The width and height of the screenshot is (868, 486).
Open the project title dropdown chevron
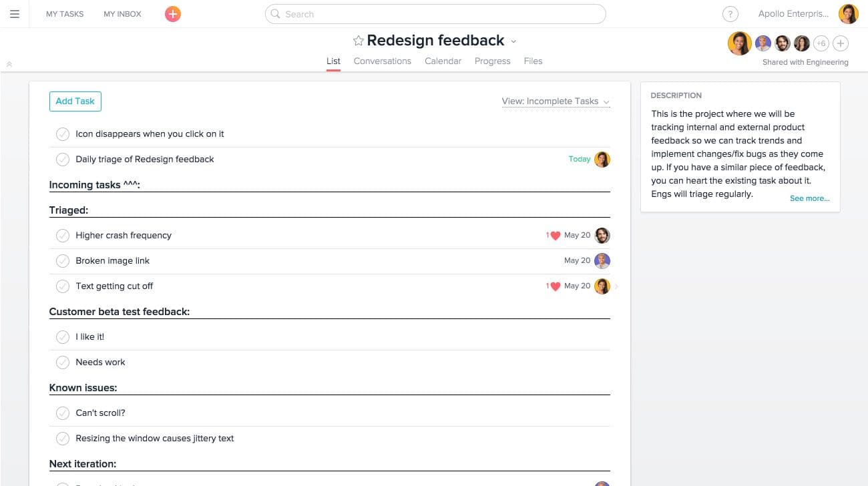click(x=513, y=41)
